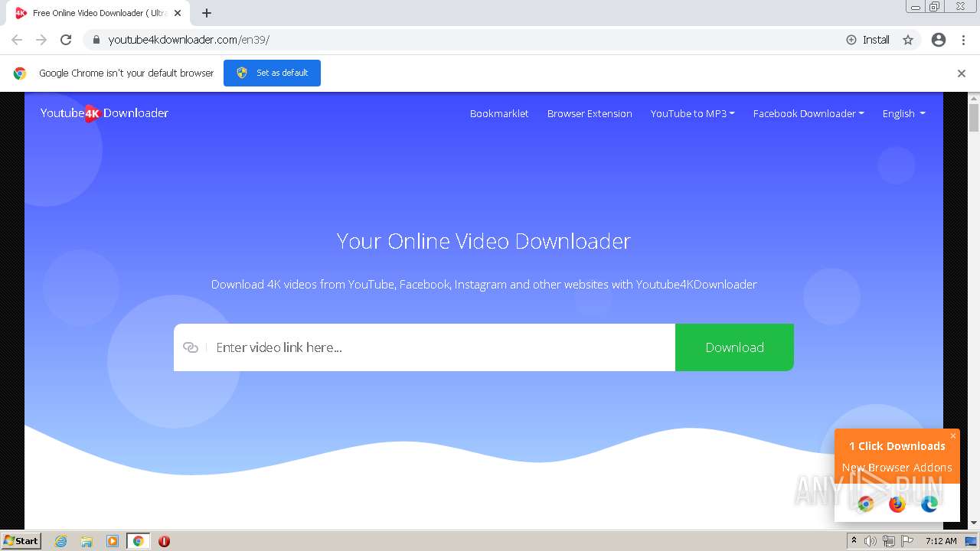Open File Explorer folder from taskbar

tap(87, 541)
